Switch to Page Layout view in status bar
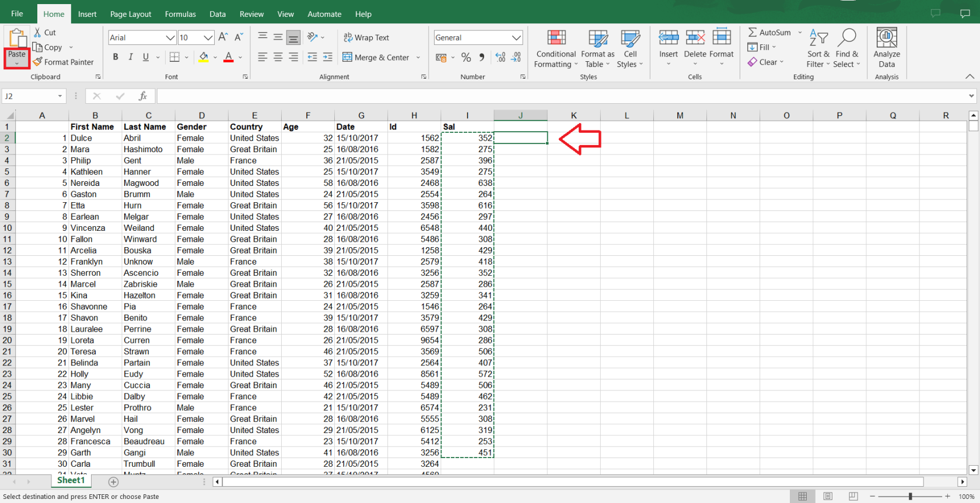This screenshot has width=980, height=503. click(828, 497)
